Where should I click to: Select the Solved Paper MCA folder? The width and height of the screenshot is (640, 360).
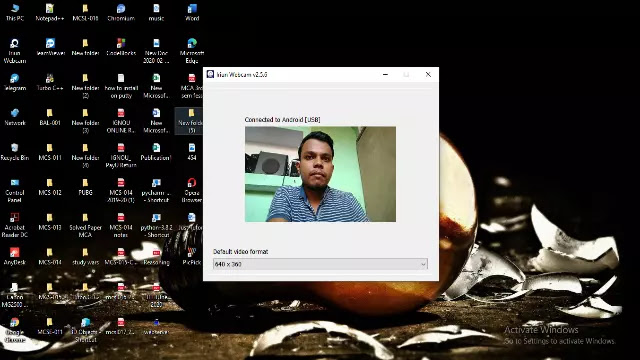coord(85,225)
